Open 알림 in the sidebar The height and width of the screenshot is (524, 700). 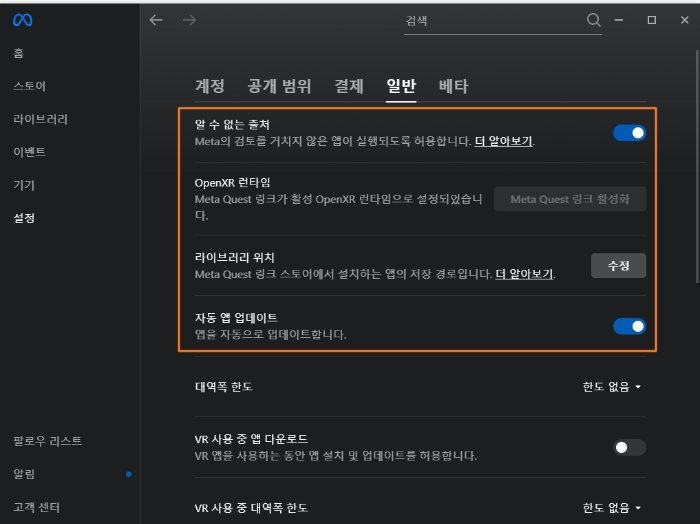coord(24,474)
